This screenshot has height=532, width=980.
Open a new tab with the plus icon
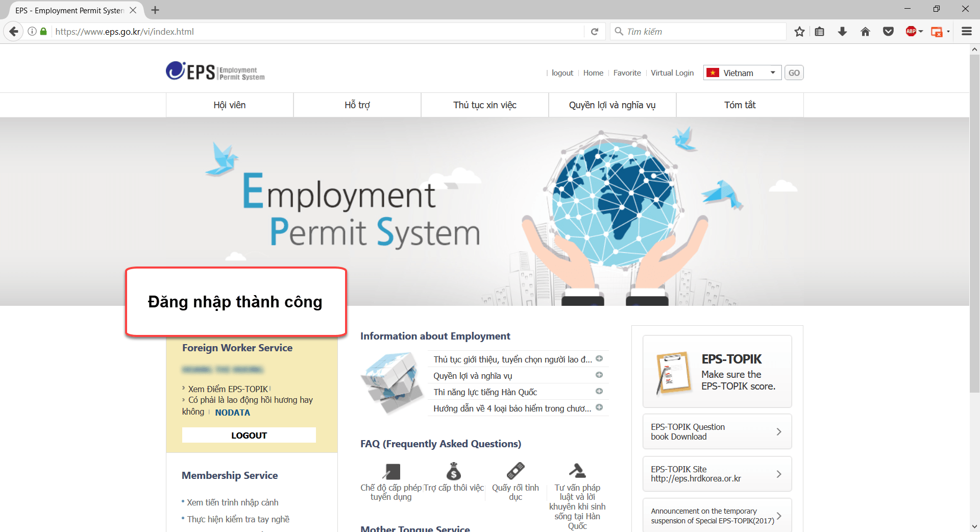[155, 10]
